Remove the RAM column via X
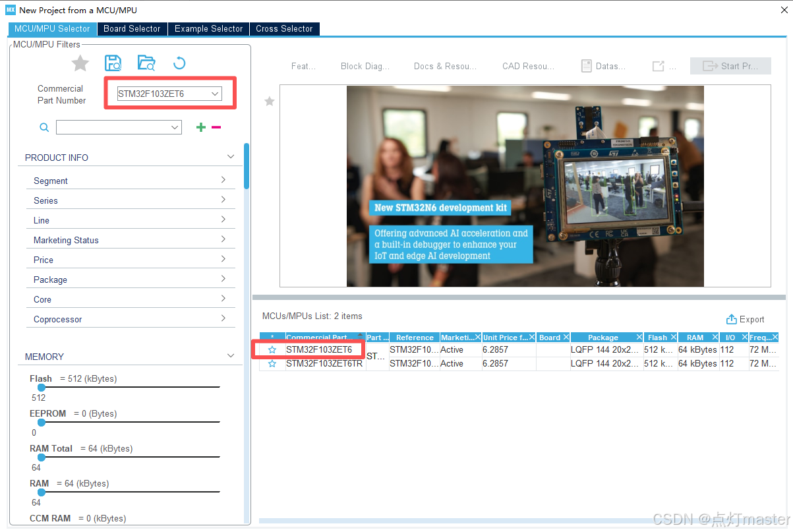The image size is (793, 532). click(715, 338)
